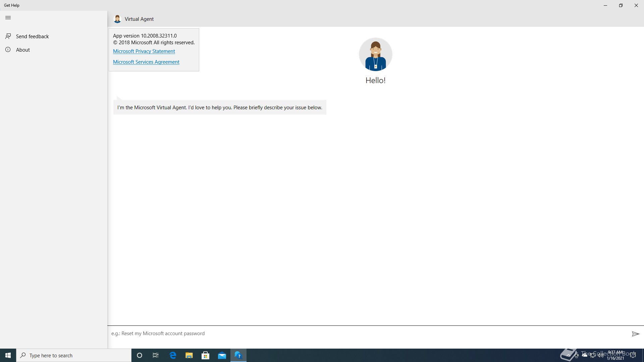Screen dimensions: 644x362
Task: Open the Mail app from the taskbar
Action: 222,355
